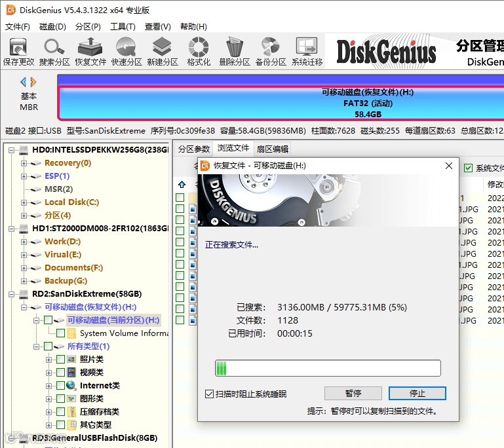Check the 视频类 checkbox
The image size is (504, 448).
point(61,373)
